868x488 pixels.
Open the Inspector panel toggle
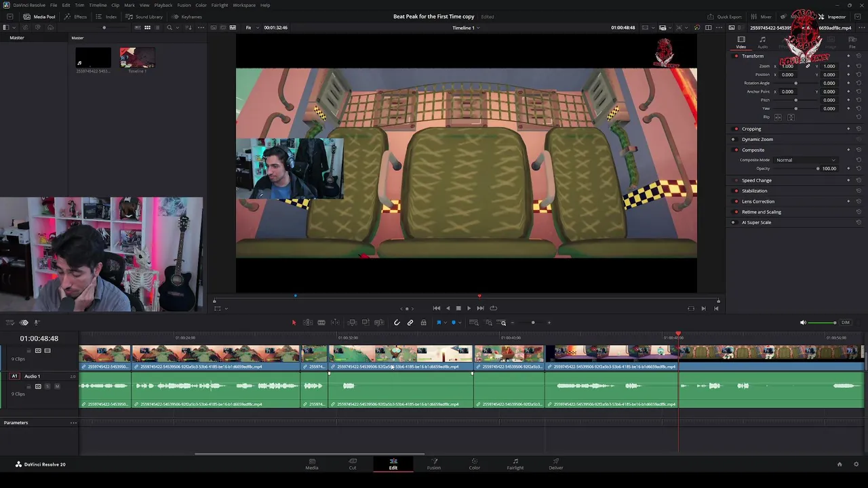(x=833, y=16)
